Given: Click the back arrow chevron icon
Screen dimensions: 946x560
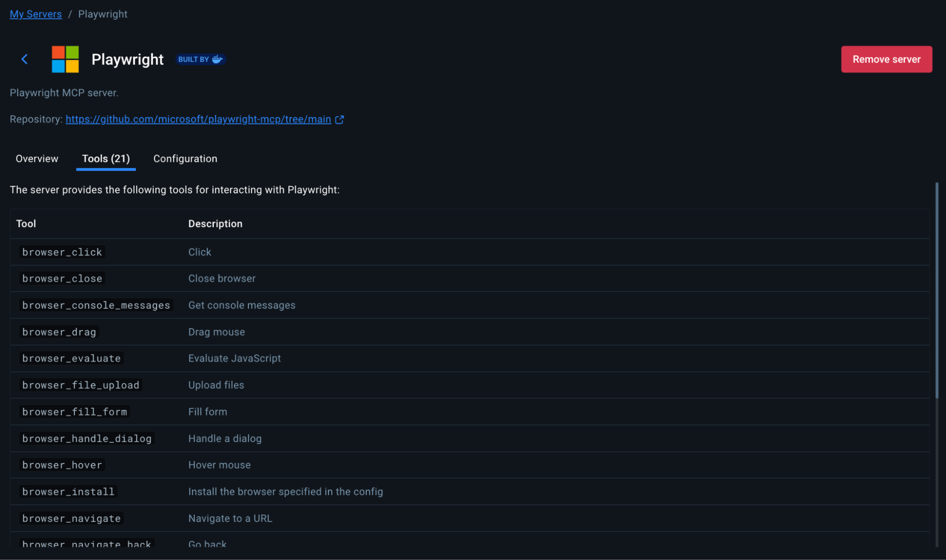Looking at the screenshot, I should tap(25, 59).
